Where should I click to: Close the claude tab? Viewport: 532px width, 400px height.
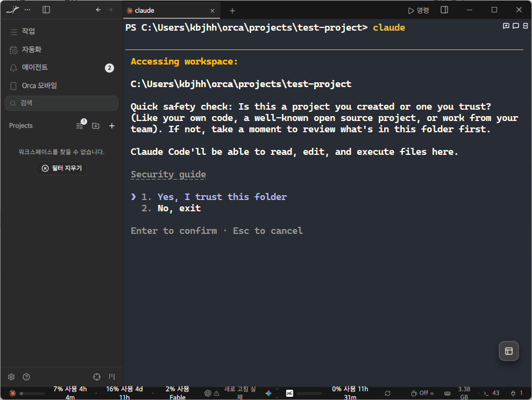(x=212, y=11)
